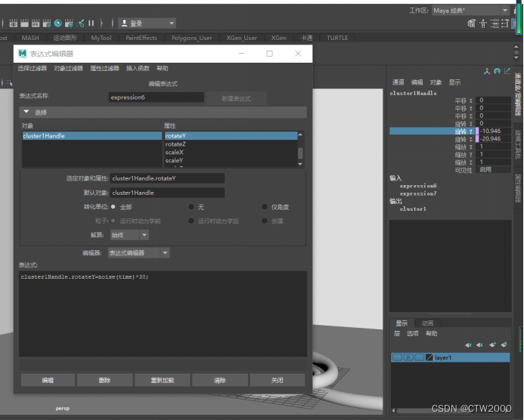Screen dimensions: 524x420
Task: Select the 运行时动力学前 particle radio
Action: click(x=113, y=221)
